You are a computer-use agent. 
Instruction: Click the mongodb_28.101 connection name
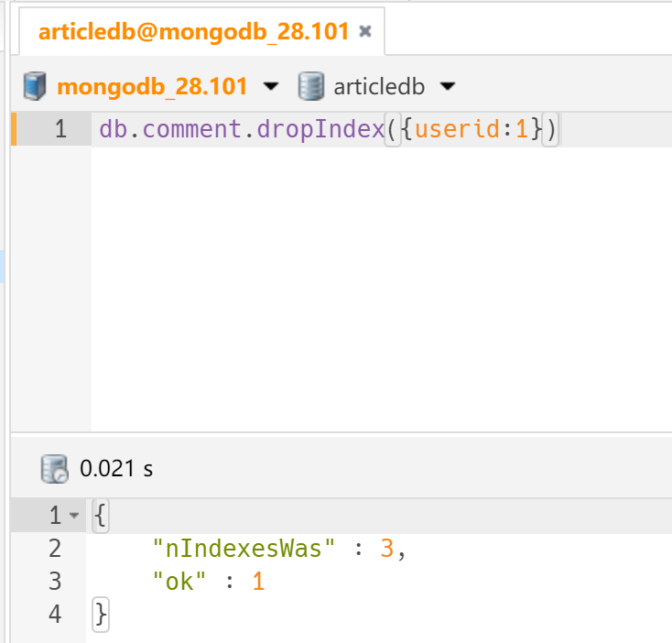point(152,87)
